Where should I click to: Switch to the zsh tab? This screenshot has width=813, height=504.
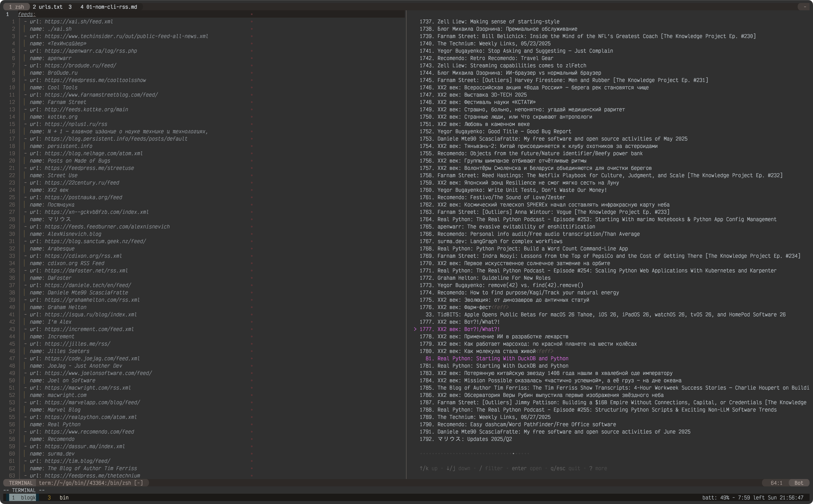[x=16, y=7]
